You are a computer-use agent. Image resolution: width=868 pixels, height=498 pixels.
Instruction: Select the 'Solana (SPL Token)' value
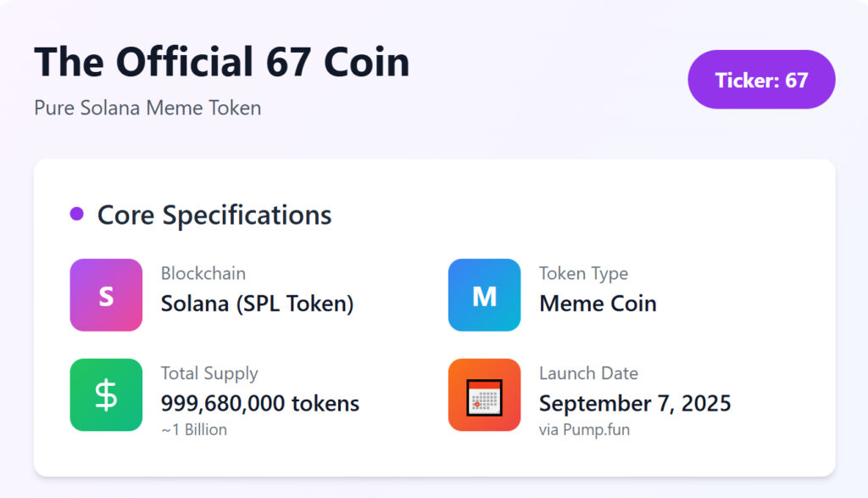257,303
